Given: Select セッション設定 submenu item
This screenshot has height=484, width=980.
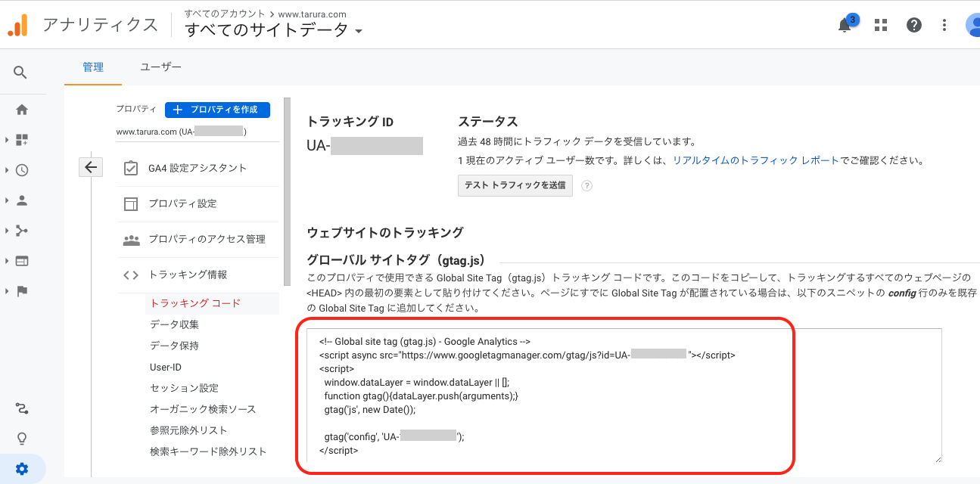Looking at the screenshot, I should point(185,388).
